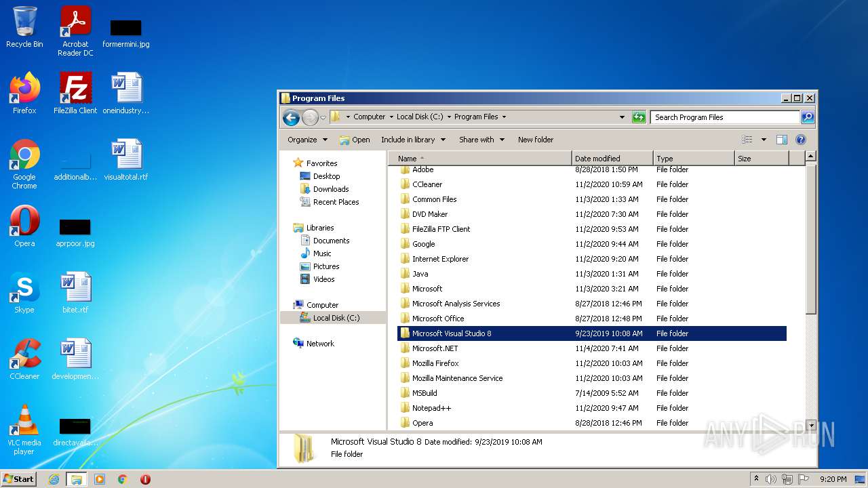Open the Recycle Bin desktop icon

pos(24,28)
